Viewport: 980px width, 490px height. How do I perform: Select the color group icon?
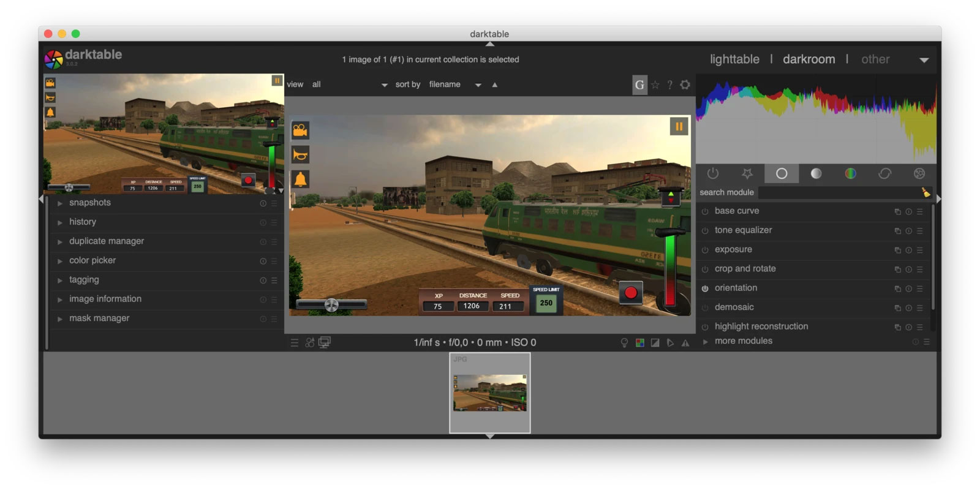coord(850,173)
